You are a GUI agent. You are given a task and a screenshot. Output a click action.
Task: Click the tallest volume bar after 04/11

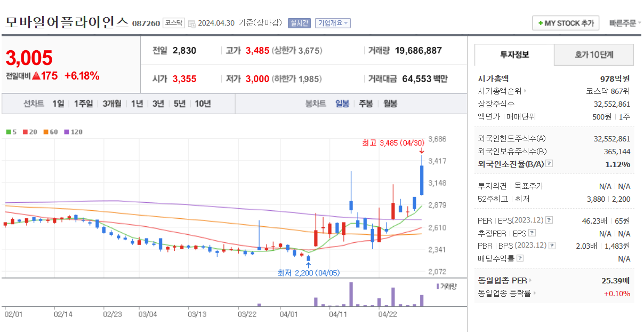pyautogui.click(x=351, y=294)
